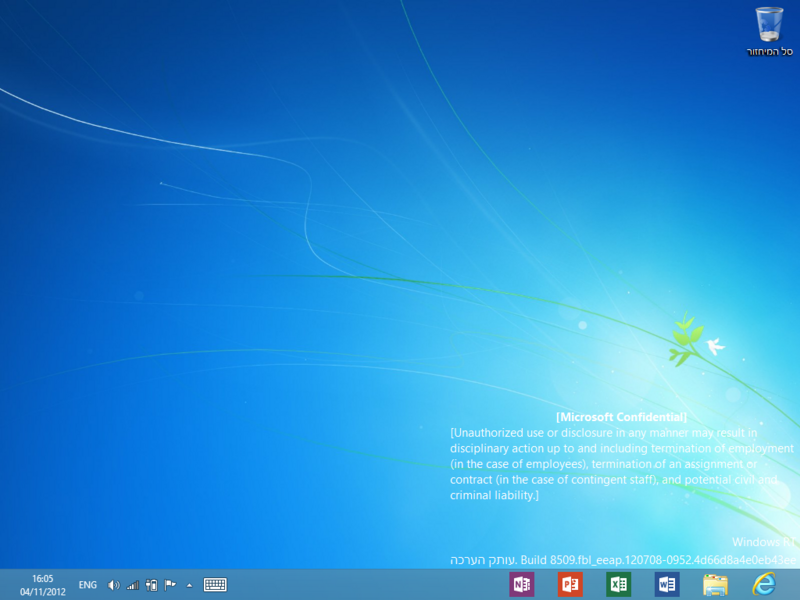
Task: Expand the hidden tray icons arrow
Action: (189, 585)
